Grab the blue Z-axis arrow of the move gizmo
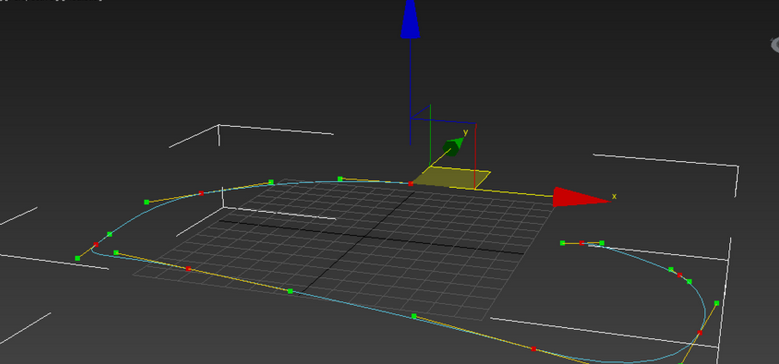The width and height of the screenshot is (779, 364). click(x=410, y=19)
